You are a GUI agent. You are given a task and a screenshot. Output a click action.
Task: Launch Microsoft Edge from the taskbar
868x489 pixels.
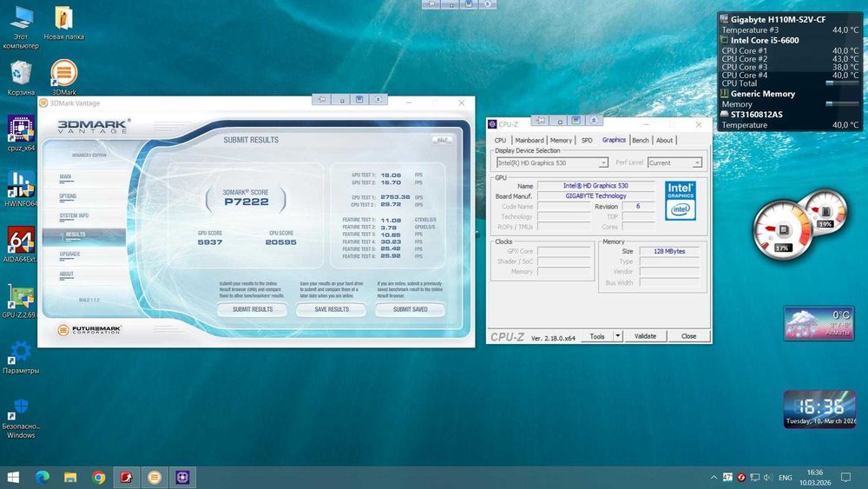(42, 478)
